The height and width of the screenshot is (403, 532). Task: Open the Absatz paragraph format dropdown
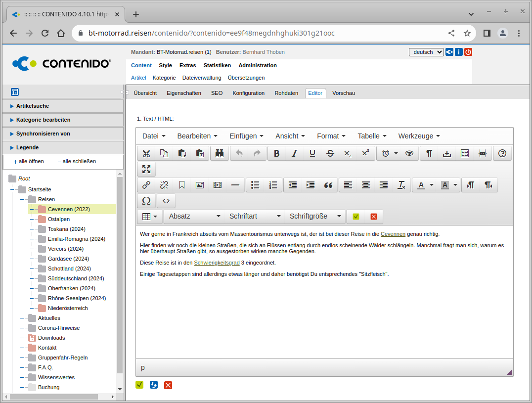(194, 216)
